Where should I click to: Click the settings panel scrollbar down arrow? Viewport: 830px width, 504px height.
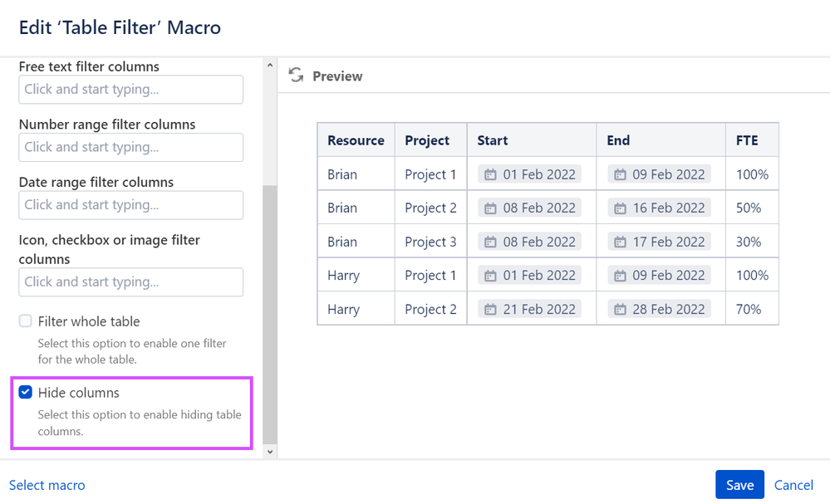[269, 451]
